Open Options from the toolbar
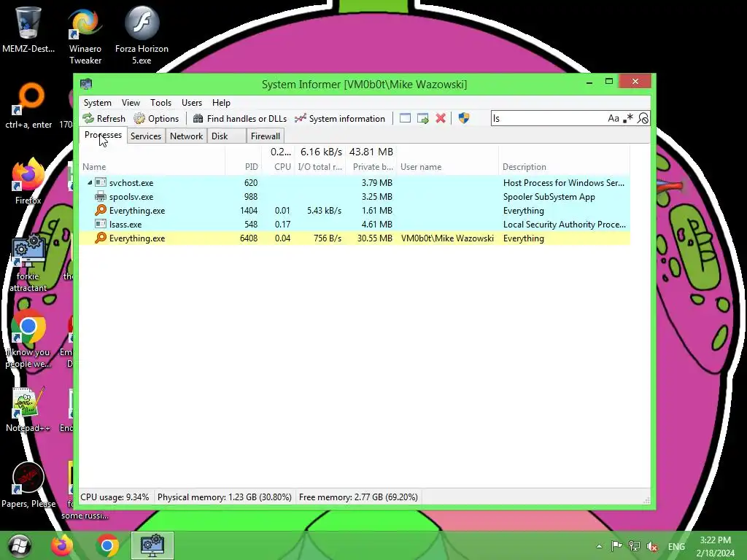The width and height of the screenshot is (747, 560). 156,119
